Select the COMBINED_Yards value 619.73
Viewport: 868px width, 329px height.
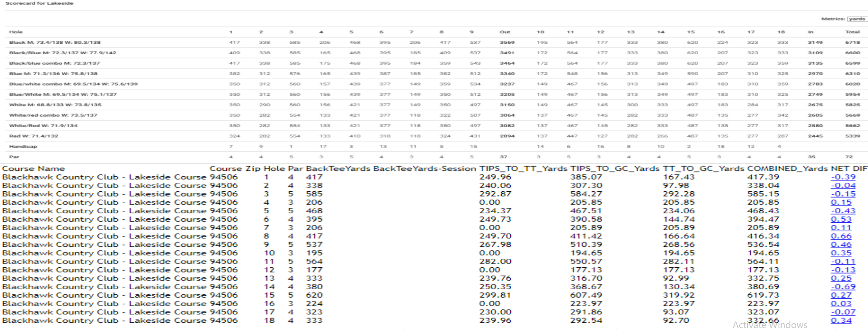click(763, 295)
